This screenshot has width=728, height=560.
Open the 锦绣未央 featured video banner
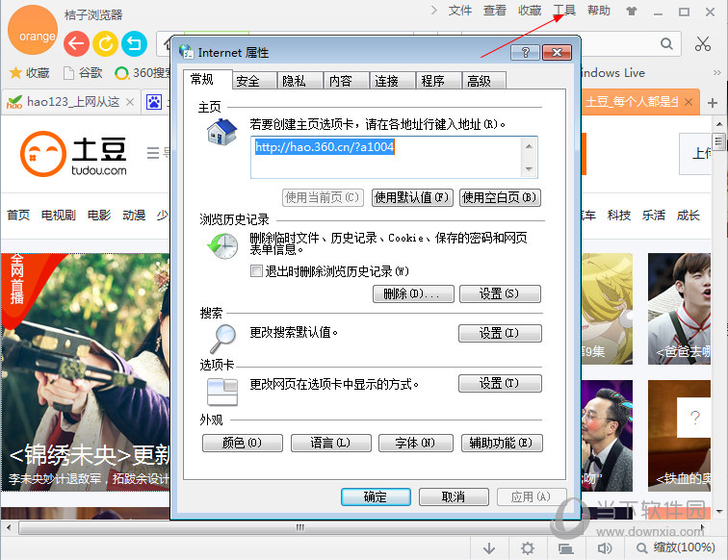pos(86,372)
